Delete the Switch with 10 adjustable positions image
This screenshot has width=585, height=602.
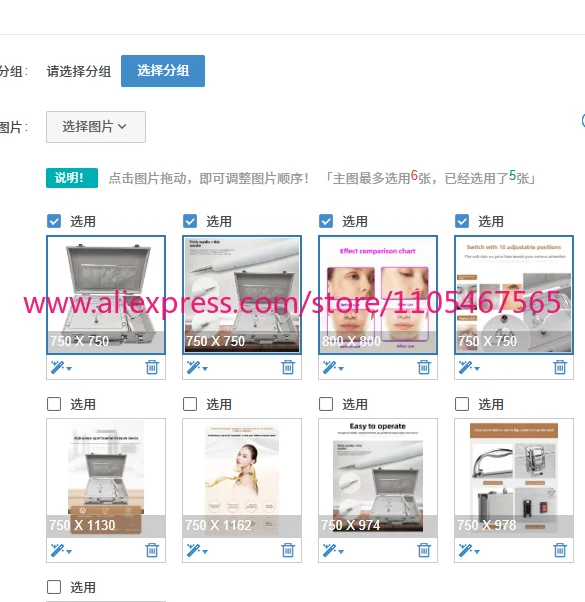pos(560,367)
